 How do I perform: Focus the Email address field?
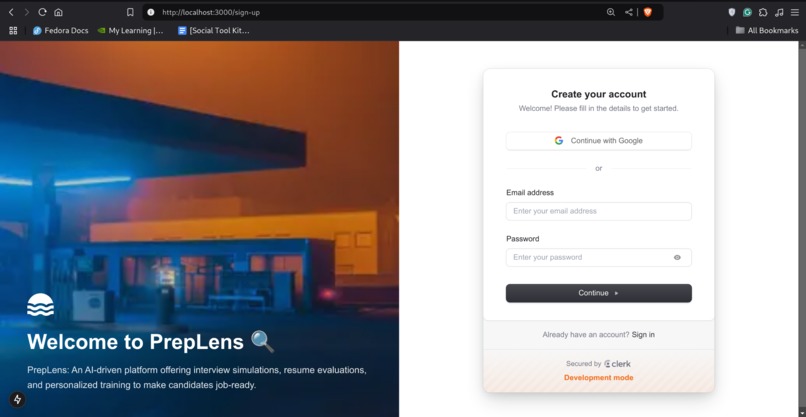click(x=598, y=211)
